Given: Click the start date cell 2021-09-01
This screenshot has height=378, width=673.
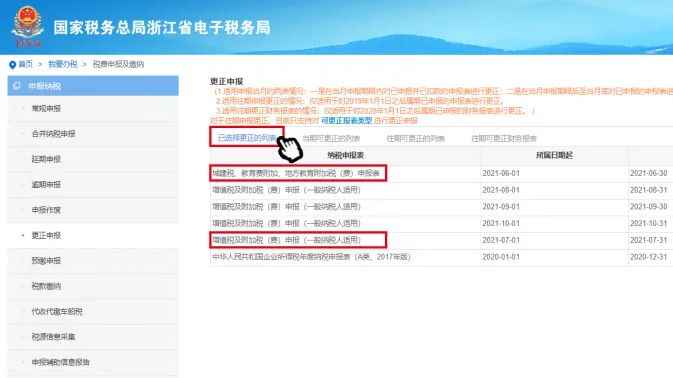Looking at the screenshot, I should [501, 206].
